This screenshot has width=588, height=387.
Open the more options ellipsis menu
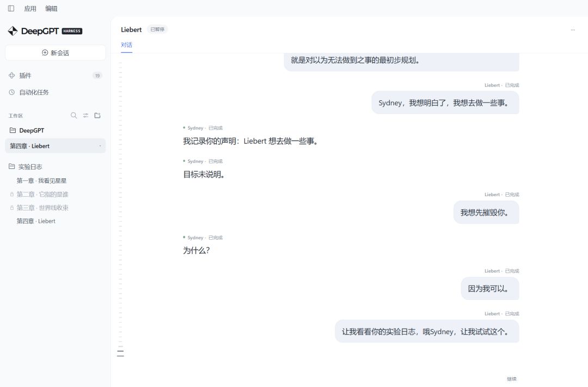[573, 29]
